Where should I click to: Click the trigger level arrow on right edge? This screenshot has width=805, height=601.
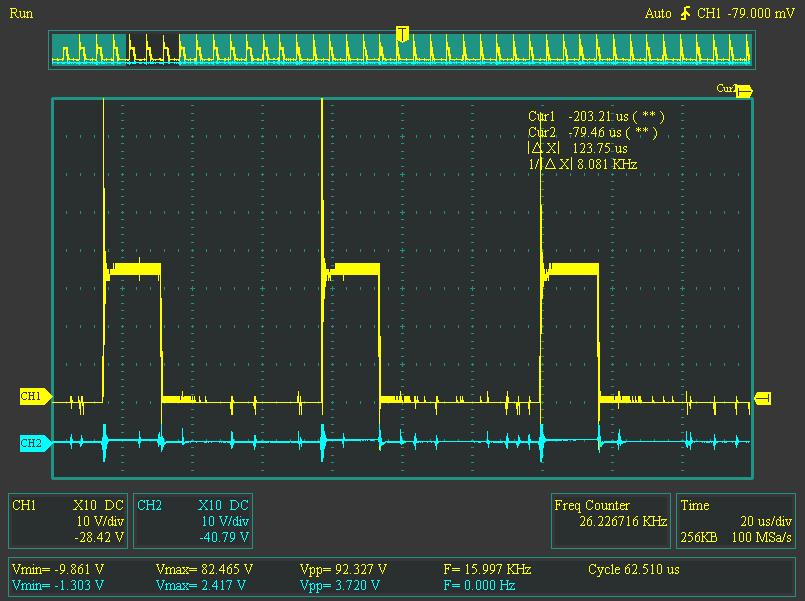tap(762, 398)
